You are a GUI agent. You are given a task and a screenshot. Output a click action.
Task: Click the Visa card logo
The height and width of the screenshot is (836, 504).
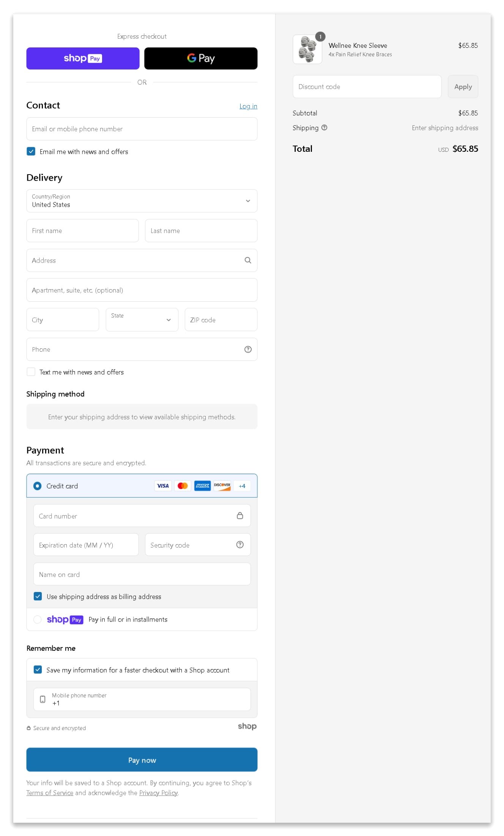click(163, 486)
